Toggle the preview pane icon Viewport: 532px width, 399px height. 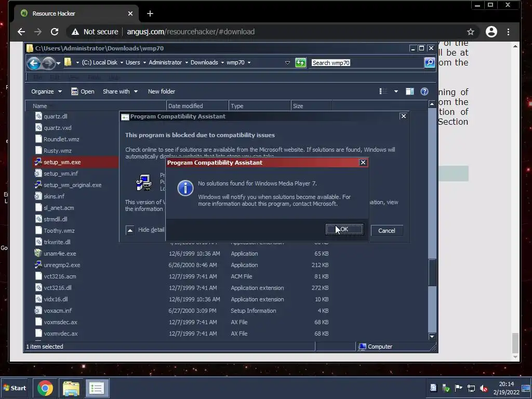[410, 91]
